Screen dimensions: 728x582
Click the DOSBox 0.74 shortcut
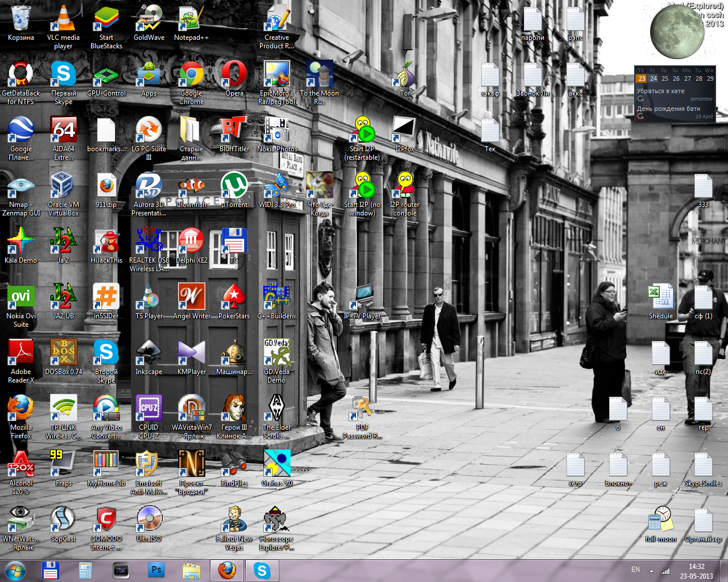(x=63, y=358)
